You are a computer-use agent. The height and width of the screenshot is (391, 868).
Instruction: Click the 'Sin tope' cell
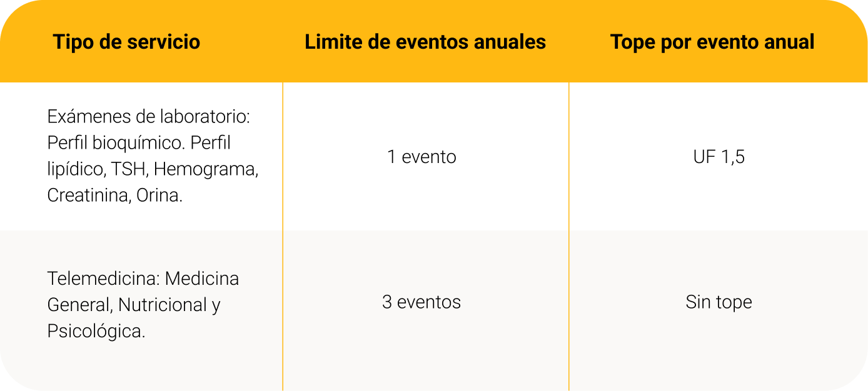719,302
